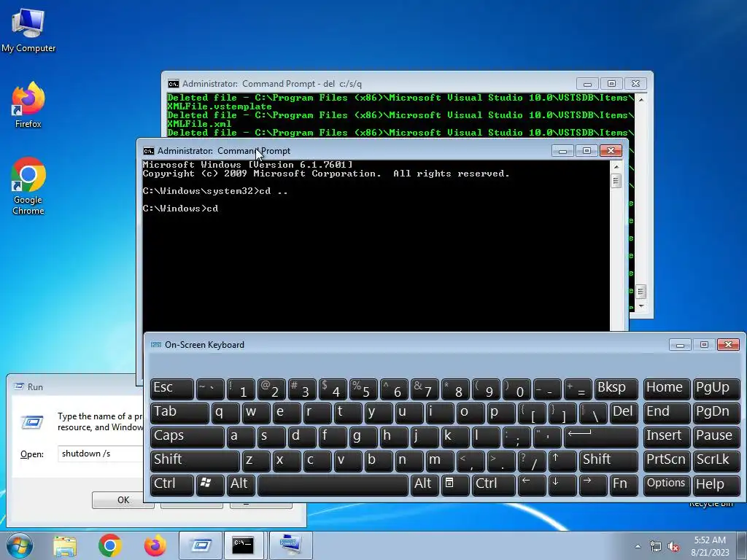
Task: Launch Firefox from desktop shortcut
Action: (28, 105)
